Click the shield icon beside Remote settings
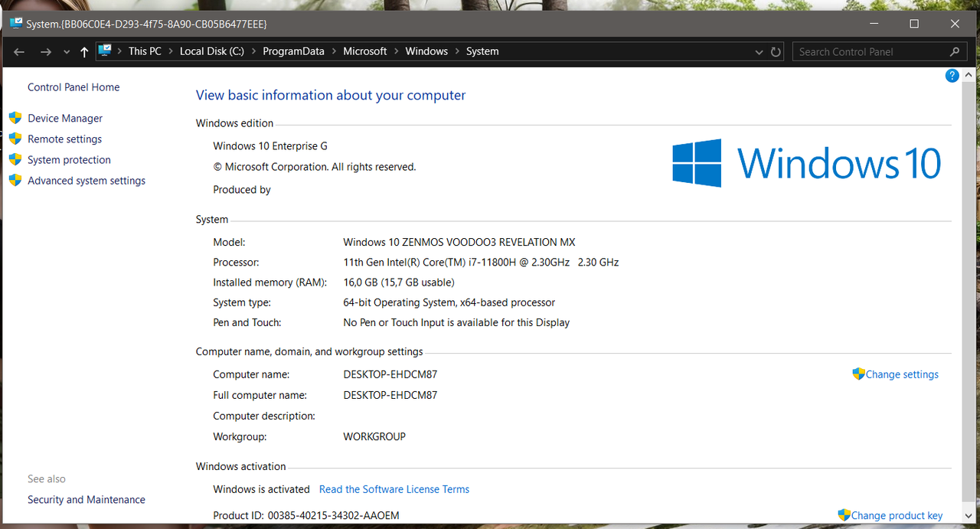Viewport: 980px width, 529px height. (15, 139)
